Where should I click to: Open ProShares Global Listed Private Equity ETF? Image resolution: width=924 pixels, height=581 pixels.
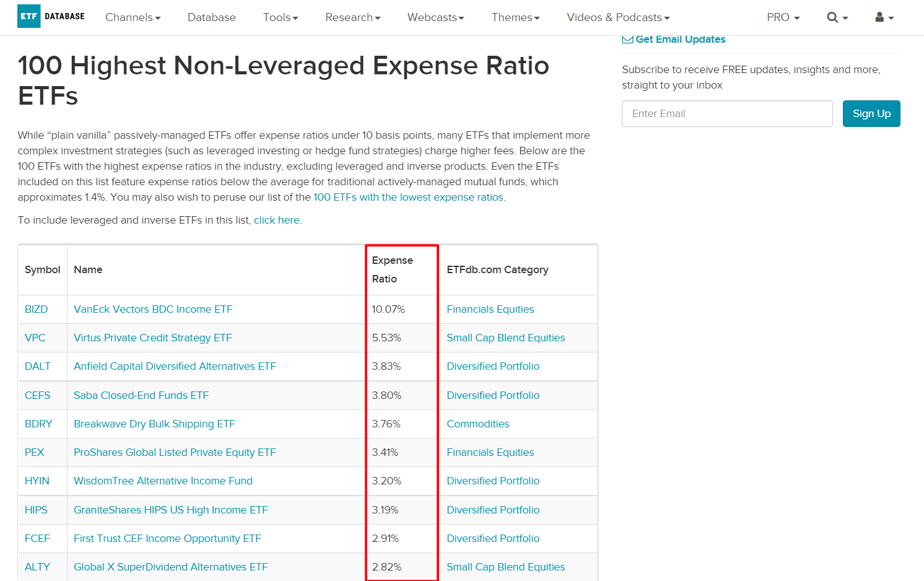[175, 452]
